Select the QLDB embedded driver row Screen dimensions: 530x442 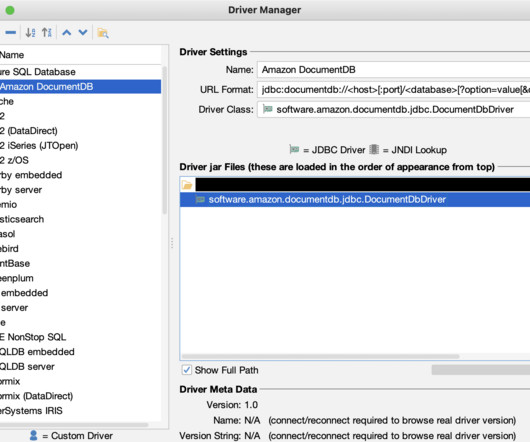point(80,352)
